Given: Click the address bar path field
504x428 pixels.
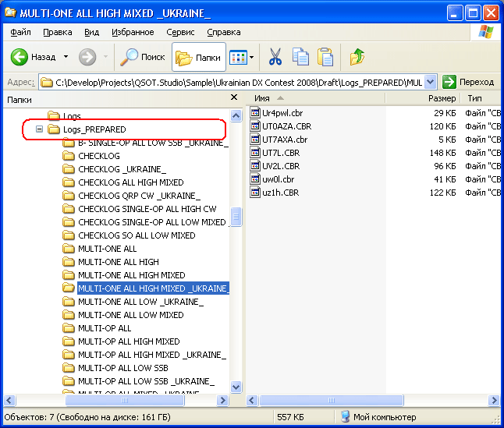Looking at the screenshot, I should (234, 82).
